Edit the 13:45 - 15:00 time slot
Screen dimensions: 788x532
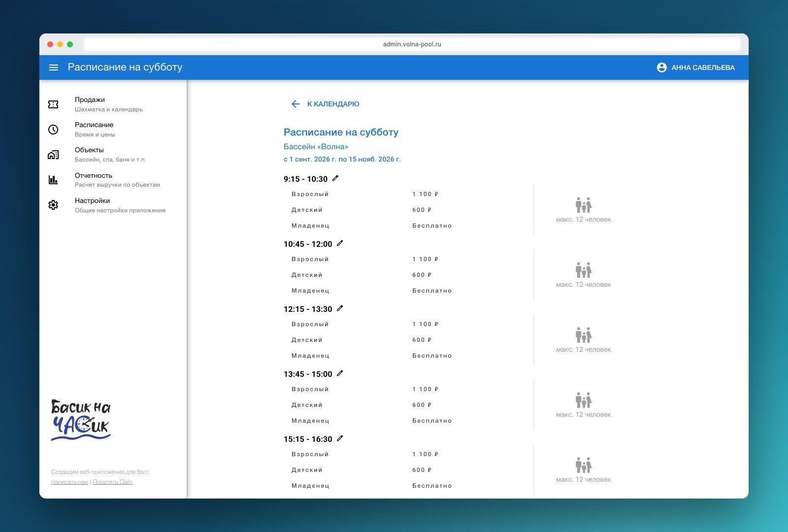(x=340, y=373)
